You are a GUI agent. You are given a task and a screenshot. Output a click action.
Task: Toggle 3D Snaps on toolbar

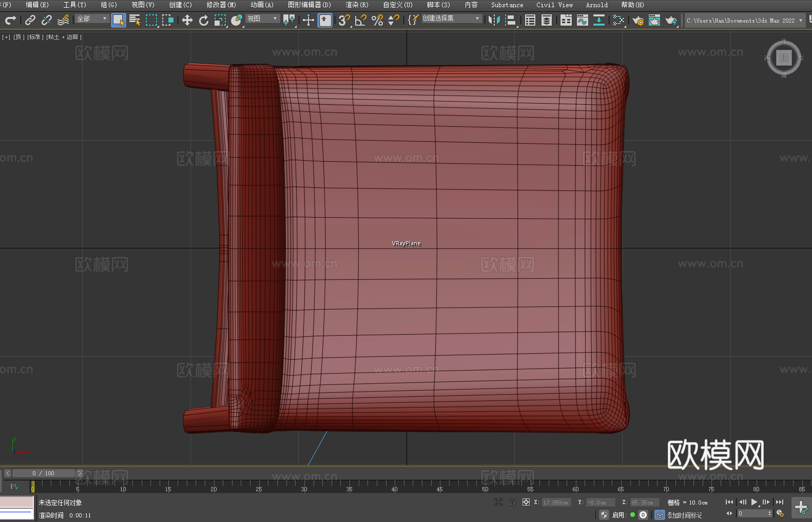pos(344,20)
